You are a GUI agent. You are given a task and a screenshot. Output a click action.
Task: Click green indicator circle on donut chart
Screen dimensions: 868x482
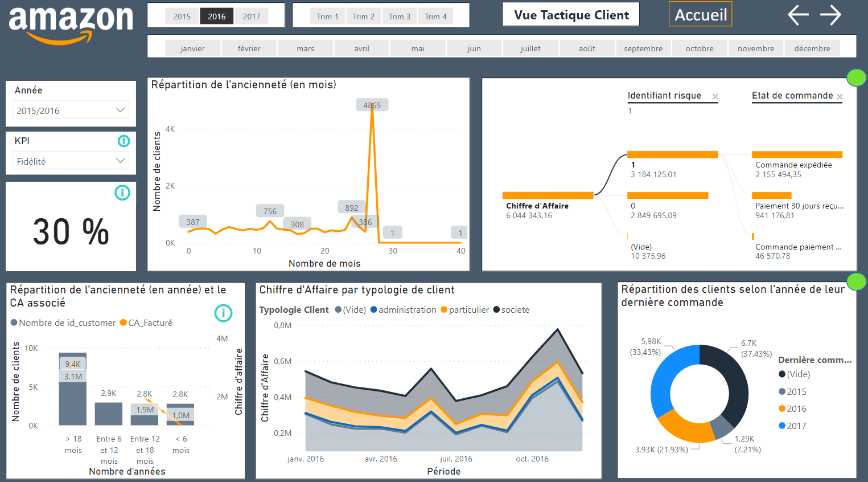pyautogui.click(x=857, y=281)
